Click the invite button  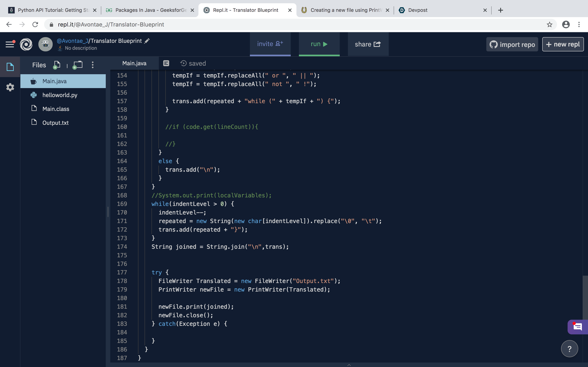[270, 44]
